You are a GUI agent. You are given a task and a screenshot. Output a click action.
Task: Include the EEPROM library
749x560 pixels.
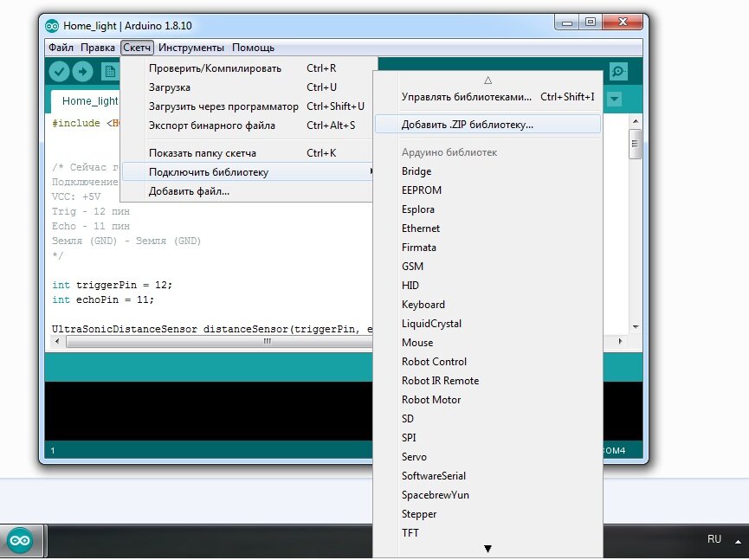click(487, 190)
